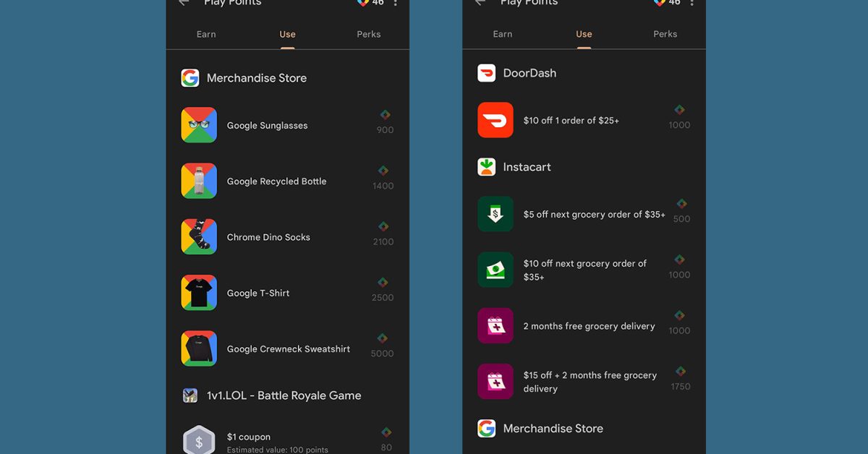
Task: Switch to Perks tab on right phone
Action: (x=665, y=34)
